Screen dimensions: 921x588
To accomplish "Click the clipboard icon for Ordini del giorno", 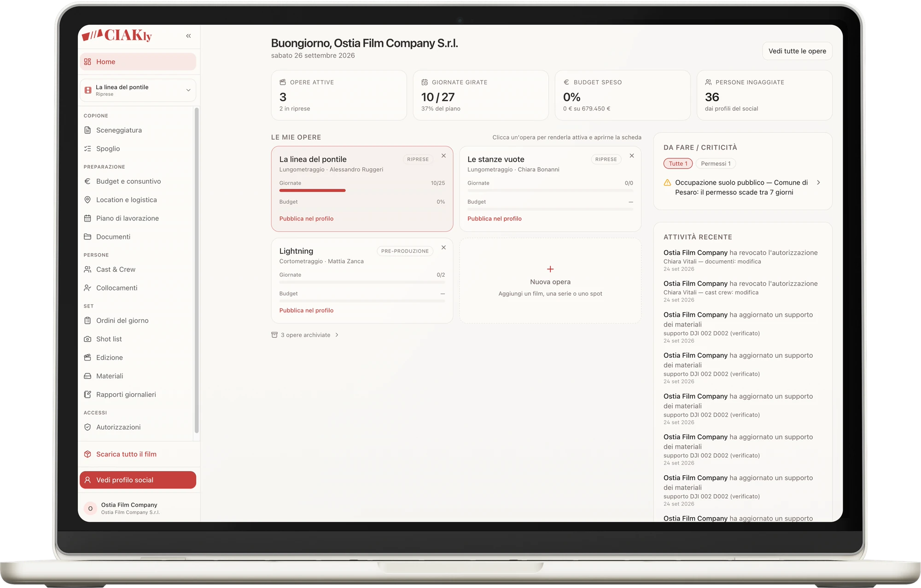I will (87, 320).
